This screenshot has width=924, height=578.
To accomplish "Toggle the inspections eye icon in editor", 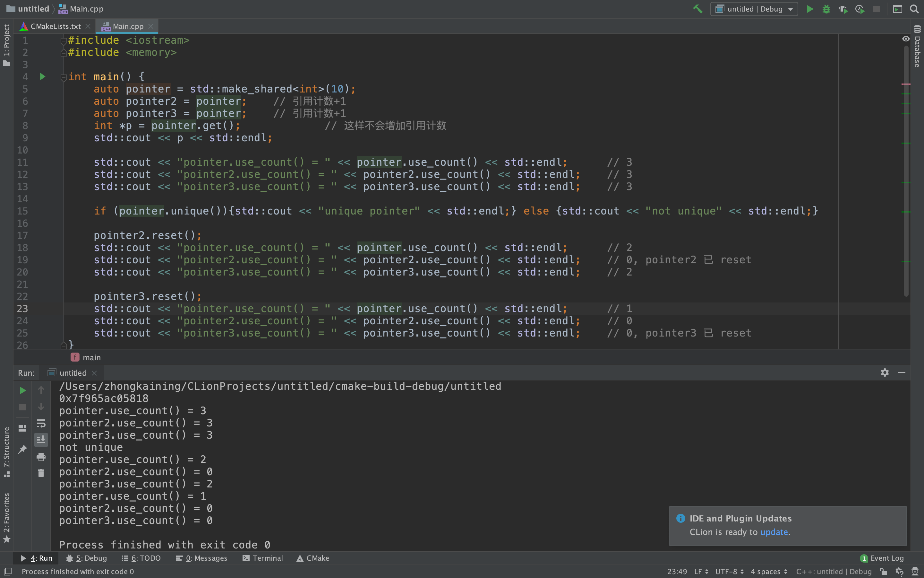I will click(906, 39).
